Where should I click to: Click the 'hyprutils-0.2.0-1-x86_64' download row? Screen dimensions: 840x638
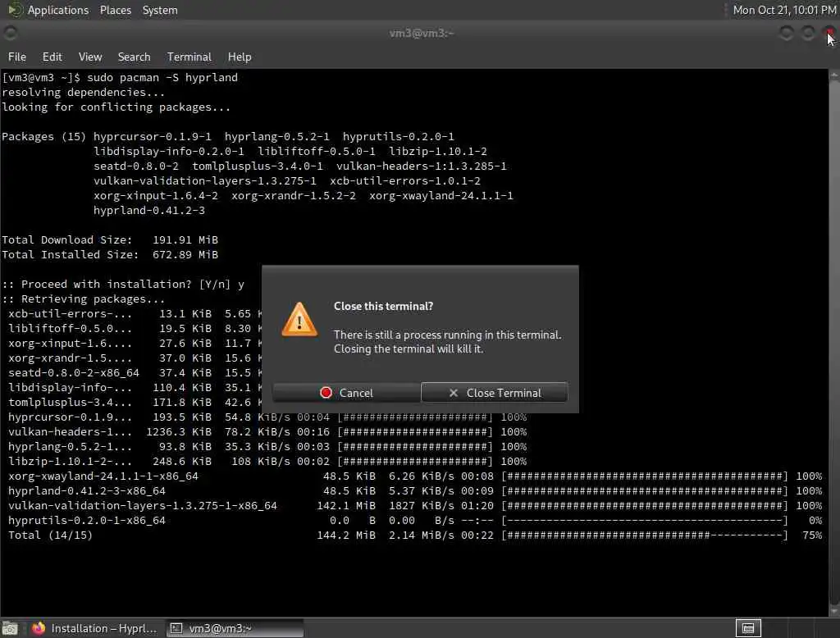414,520
